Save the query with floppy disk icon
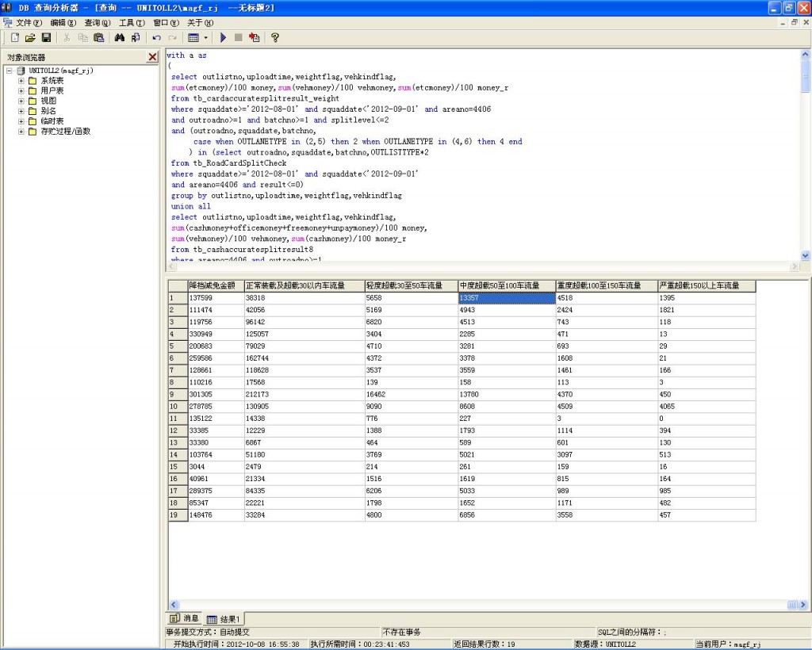Image resolution: width=812 pixels, height=650 pixels. [x=46, y=37]
